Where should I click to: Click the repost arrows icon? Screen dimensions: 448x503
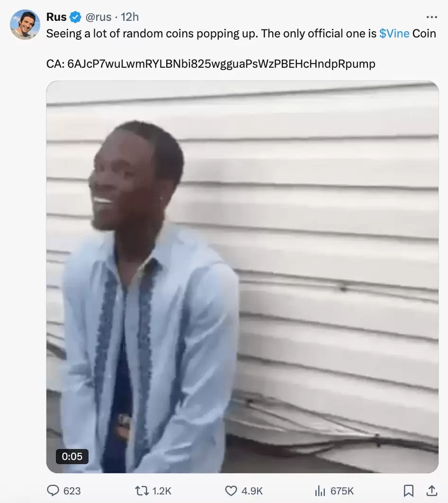point(141,491)
